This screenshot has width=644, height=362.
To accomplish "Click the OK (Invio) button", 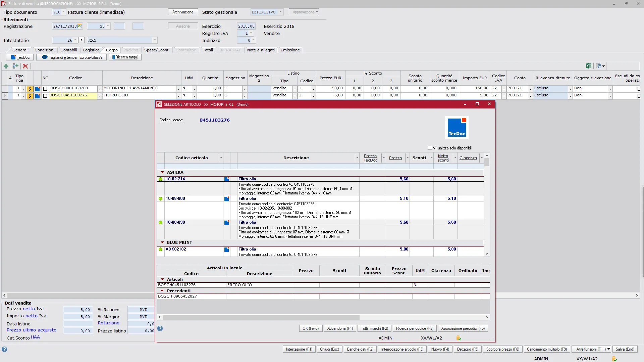I will [311, 328].
